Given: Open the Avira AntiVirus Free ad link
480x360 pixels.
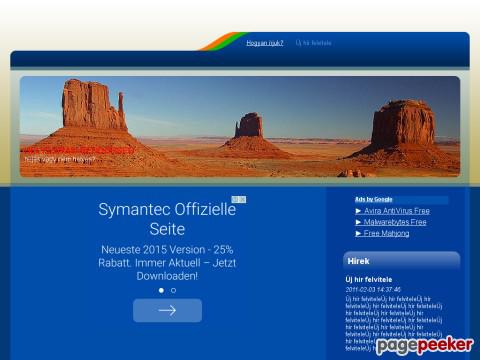Looking at the screenshot, I should coord(397,211).
